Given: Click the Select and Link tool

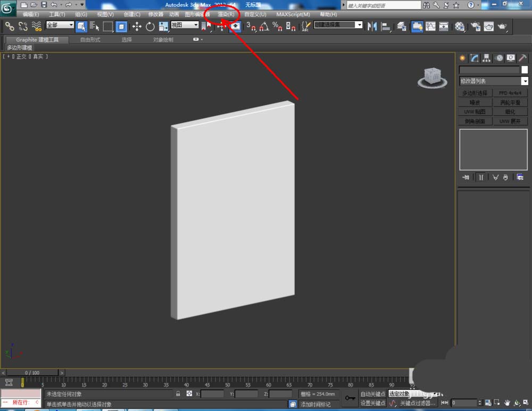Looking at the screenshot, I should click(10, 26).
